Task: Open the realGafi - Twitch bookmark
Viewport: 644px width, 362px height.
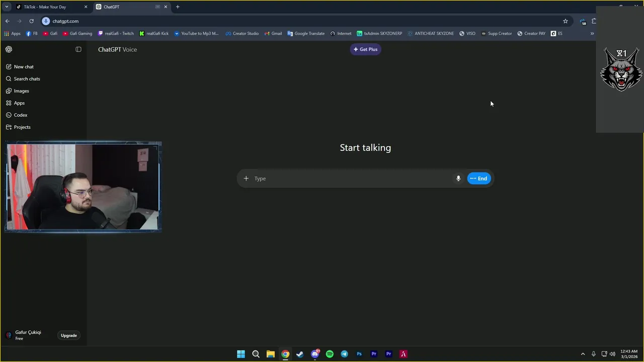Action: pos(116,34)
